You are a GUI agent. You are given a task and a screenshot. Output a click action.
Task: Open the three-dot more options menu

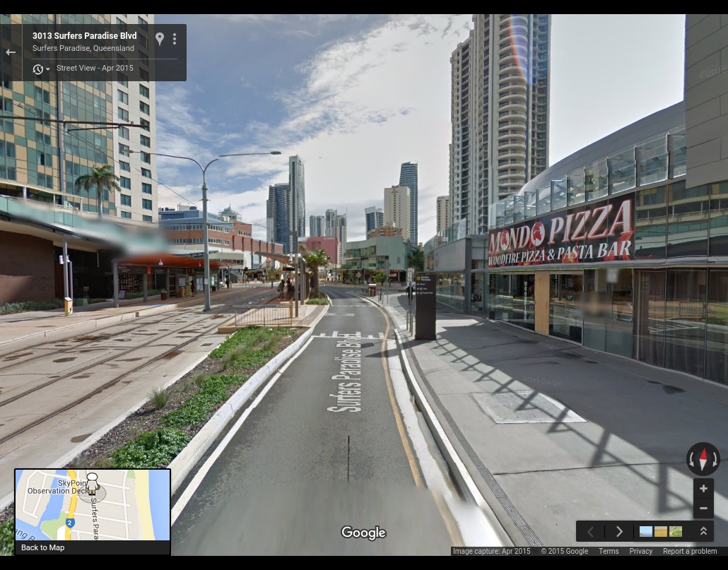click(x=175, y=39)
